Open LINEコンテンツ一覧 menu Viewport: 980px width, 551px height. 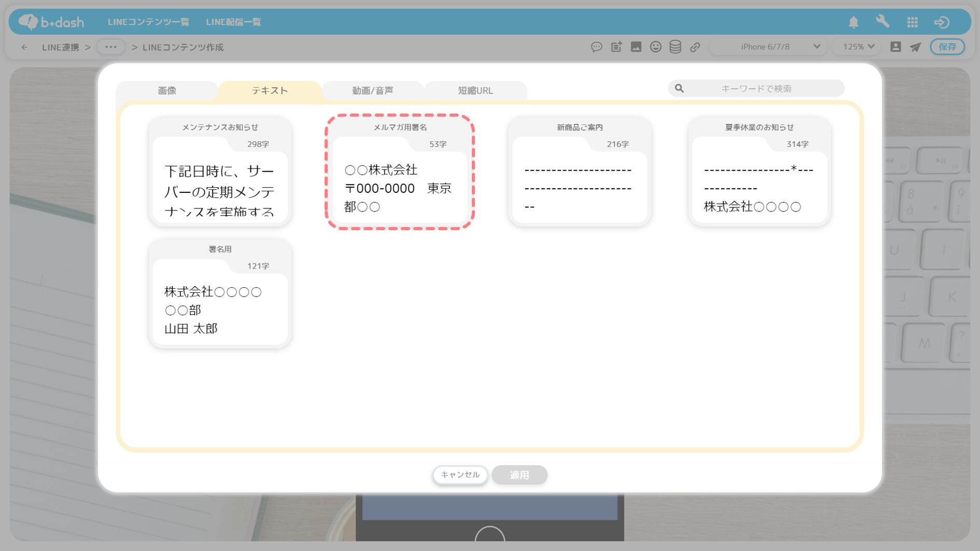[x=148, y=22]
